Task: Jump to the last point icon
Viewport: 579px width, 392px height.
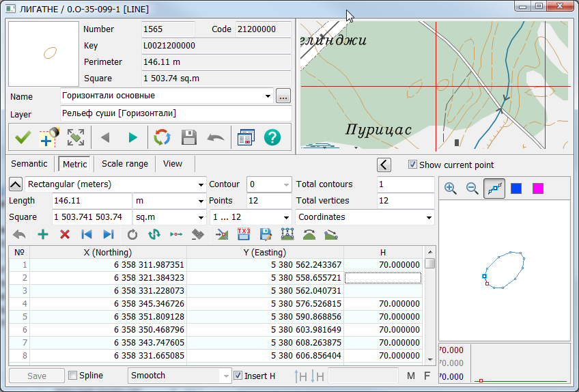Action: [108, 234]
